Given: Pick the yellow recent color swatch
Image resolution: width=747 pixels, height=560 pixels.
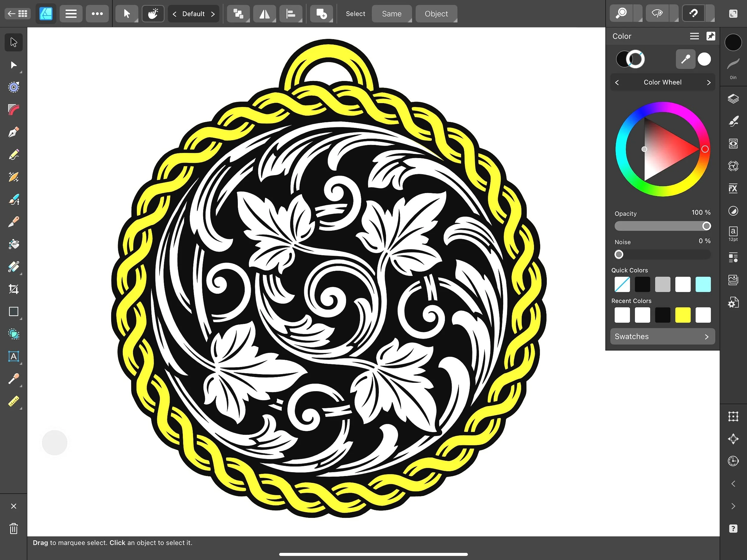Looking at the screenshot, I should [x=682, y=315].
